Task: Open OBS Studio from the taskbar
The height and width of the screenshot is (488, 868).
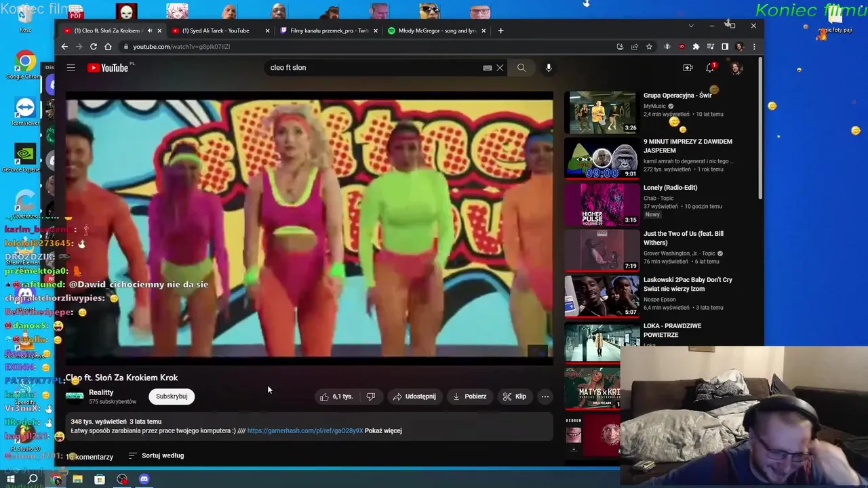Action: tap(122, 479)
